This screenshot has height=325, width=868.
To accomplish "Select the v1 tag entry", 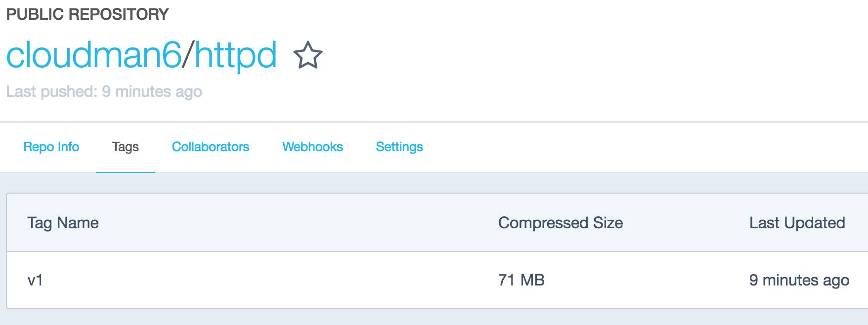I will coord(35,280).
